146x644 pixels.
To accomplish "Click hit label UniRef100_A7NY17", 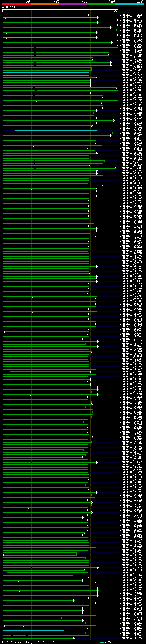I will pyautogui.click(x=131, y=65).
